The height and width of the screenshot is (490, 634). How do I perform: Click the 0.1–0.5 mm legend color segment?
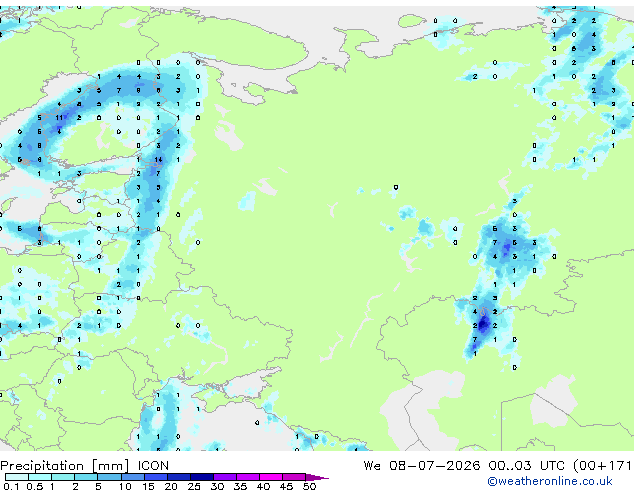point(17,477)
